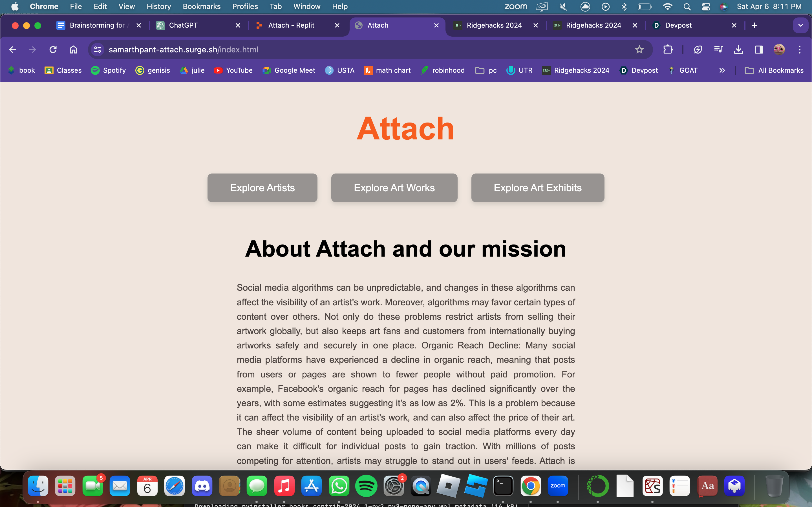The image size is (812, 507).
Task: Reload the current page
Action: pos(53,50)
